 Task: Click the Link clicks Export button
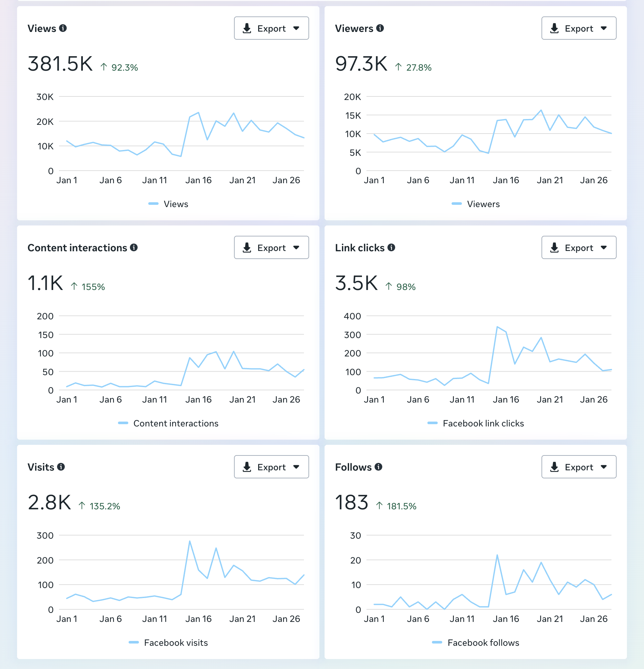click(579, 248)
